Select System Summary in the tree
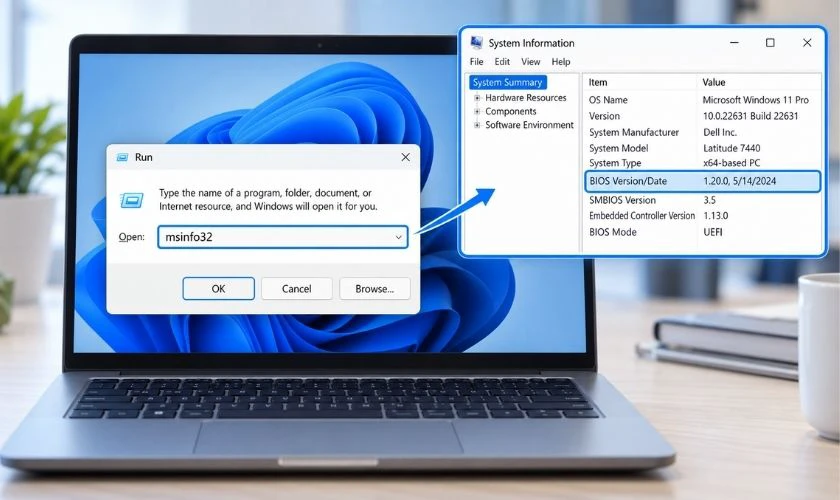The width and height of the screenshot is (840, 500). [507, 82]
